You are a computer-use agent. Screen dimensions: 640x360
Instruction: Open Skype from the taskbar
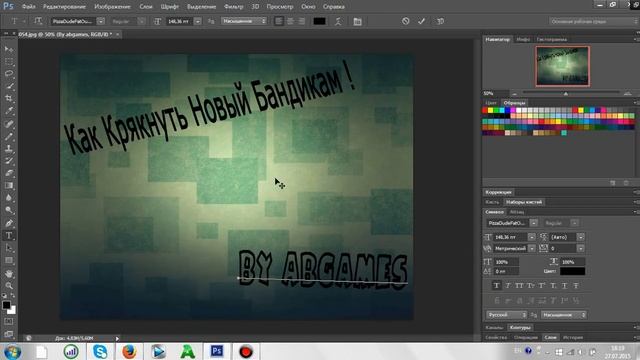(100, 351)
